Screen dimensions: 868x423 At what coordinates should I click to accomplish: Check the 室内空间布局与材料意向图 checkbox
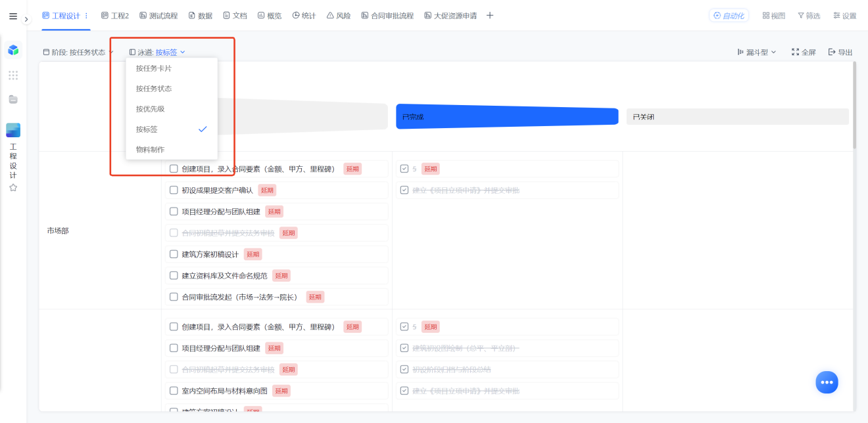[174, 391]
